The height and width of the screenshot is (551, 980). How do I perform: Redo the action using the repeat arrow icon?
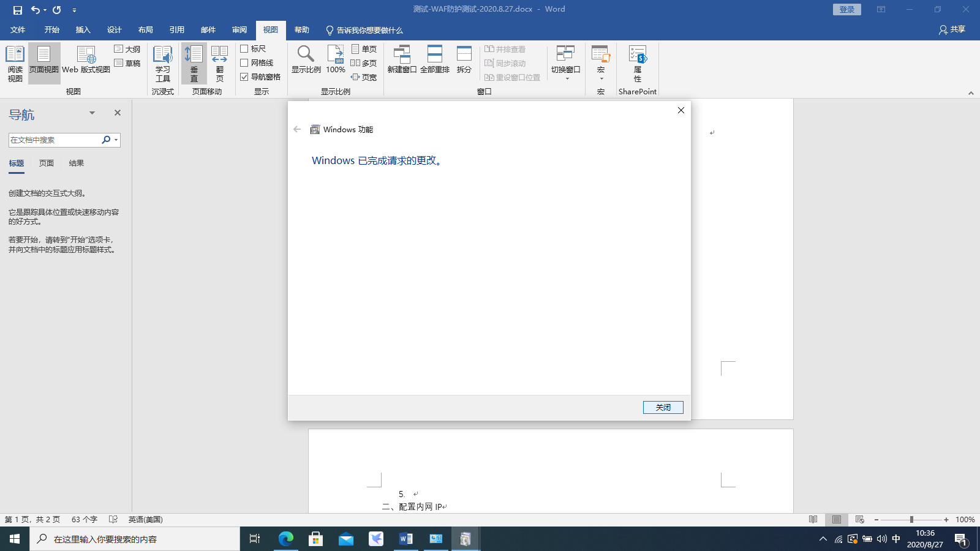pos(57,10)
